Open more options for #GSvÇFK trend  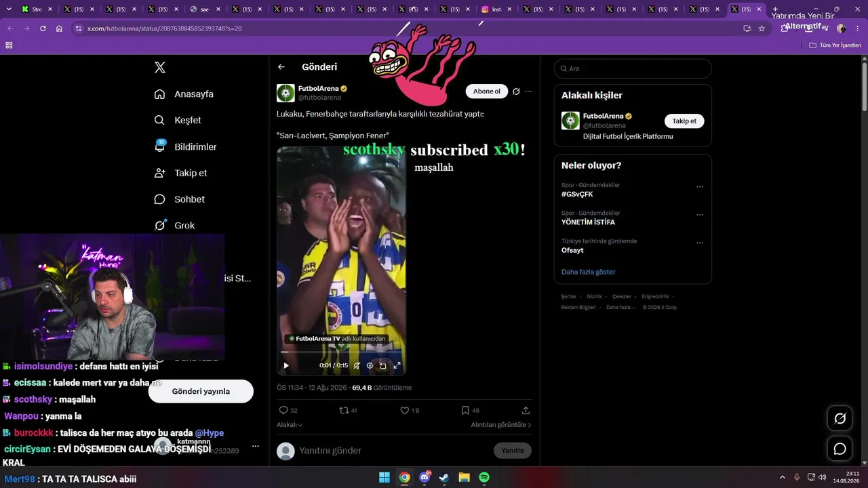700,187
